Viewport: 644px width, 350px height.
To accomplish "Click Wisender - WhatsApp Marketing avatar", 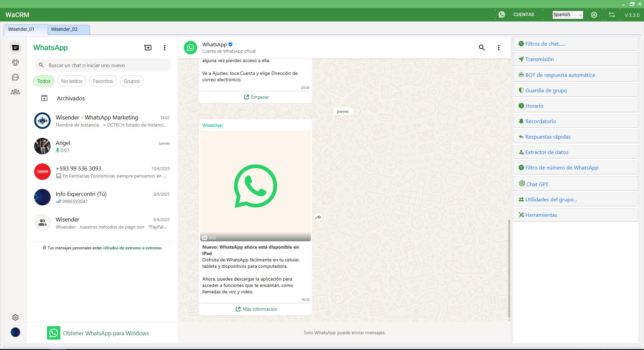I will 42,121.
